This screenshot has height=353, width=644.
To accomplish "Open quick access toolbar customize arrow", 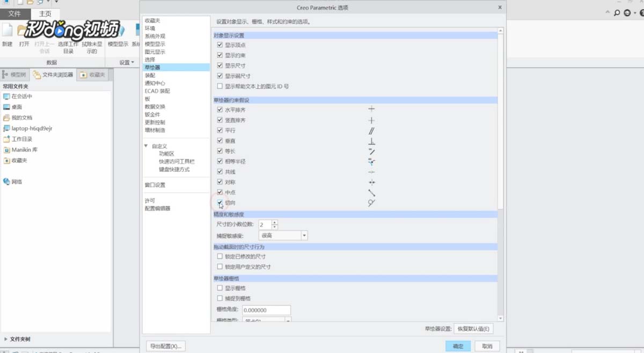I will coord(56,2).
